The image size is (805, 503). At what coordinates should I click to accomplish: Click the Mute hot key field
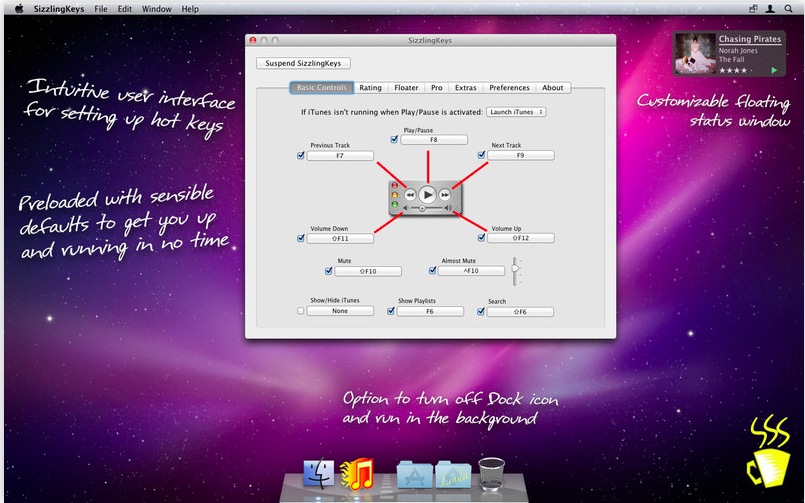point(368,272)
